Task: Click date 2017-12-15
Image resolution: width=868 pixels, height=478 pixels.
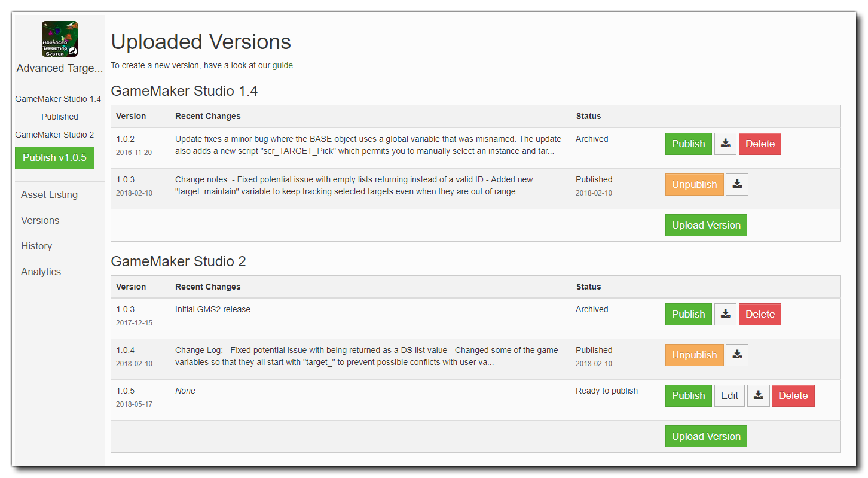Action: 134,322
